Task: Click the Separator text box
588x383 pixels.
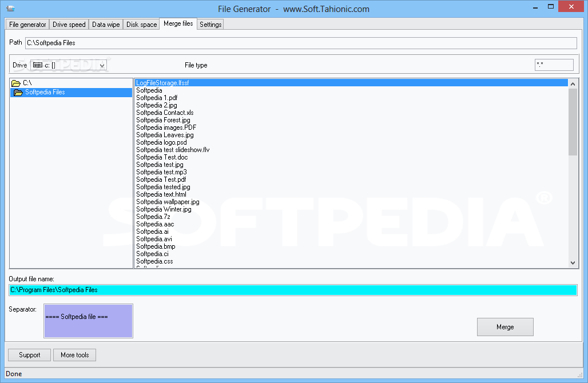Action: pyautogui.click(x=89, y=321)
